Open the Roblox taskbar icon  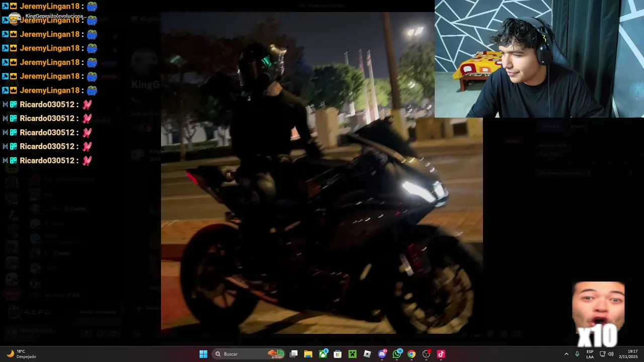(x=367, y=354)
